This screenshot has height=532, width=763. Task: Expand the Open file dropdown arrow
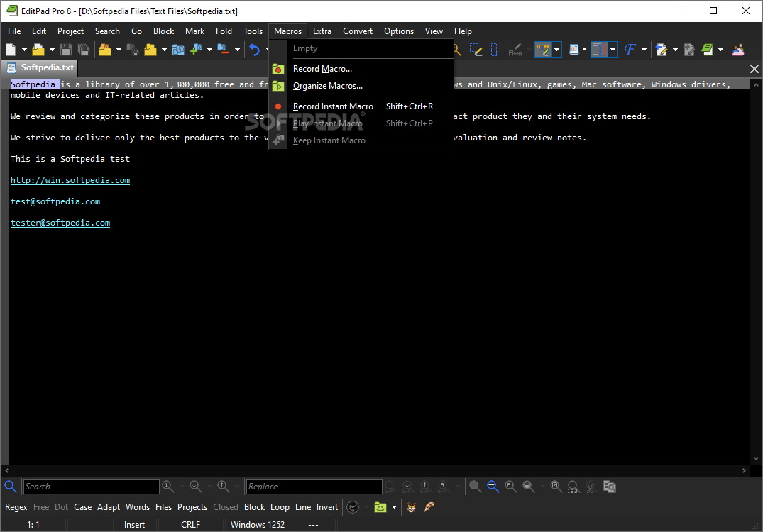coord(52,50)
